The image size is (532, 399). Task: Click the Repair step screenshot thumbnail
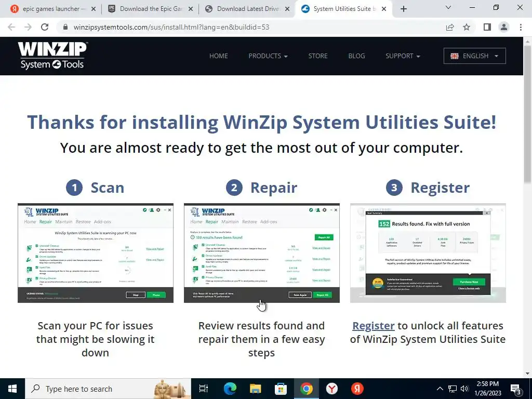262,253
